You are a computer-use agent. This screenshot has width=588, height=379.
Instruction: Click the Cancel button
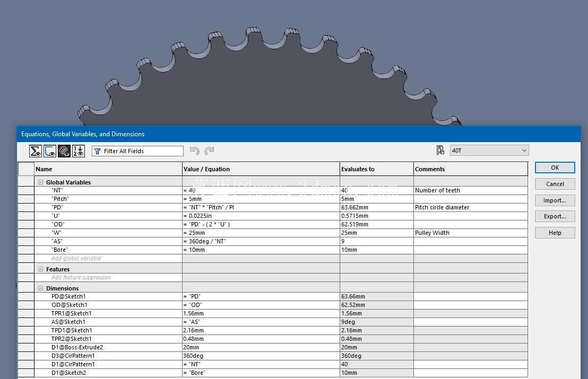point(555,184)
